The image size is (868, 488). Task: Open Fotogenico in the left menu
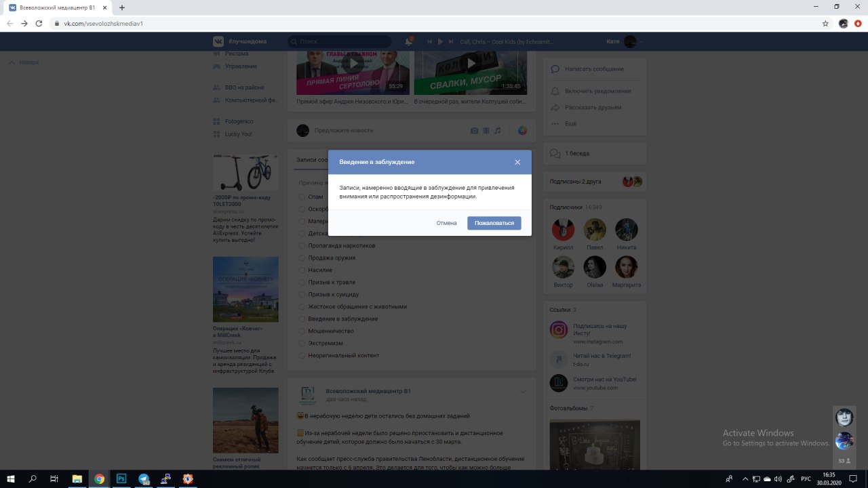[x=239, y=121]
